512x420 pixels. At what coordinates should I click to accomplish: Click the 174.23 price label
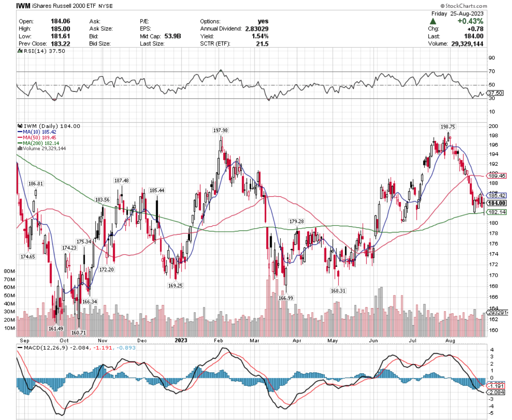tap(69, 248)
